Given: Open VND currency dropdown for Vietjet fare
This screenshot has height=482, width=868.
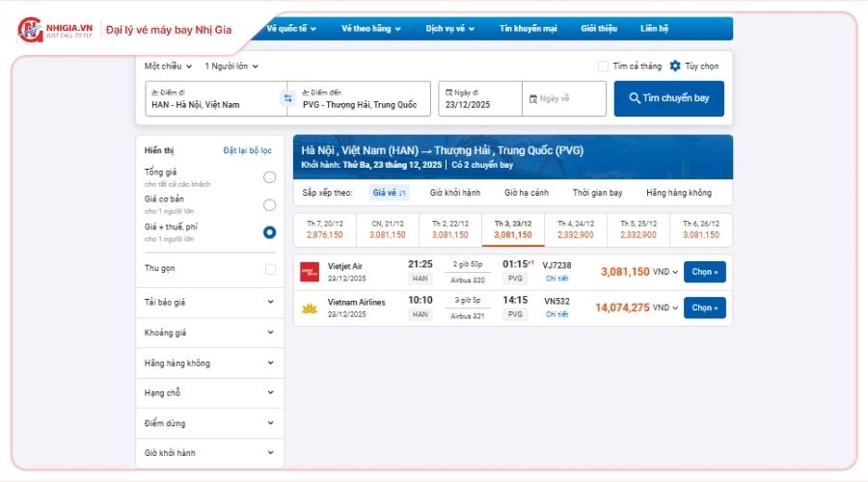Looking at the screenshot, I should pos(665,272).
